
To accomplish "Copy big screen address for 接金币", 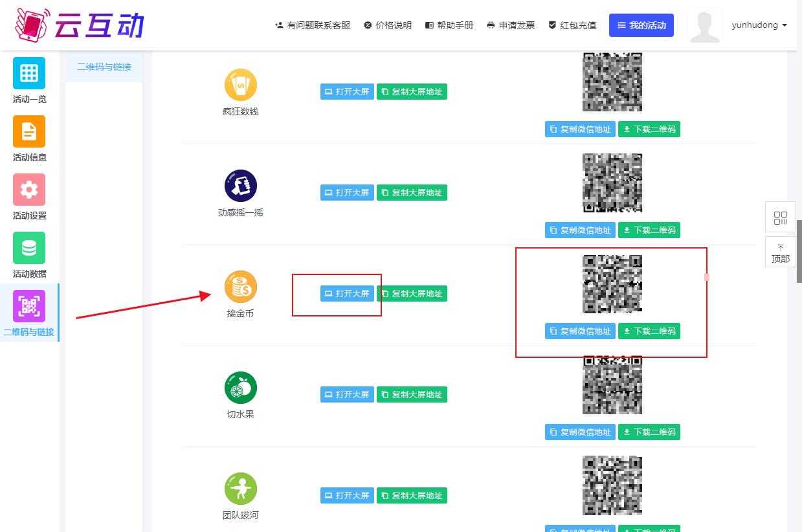I will point(412,294).
